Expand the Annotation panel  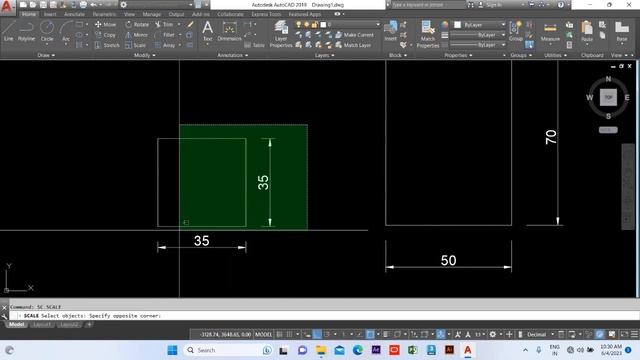click(233, 55)
